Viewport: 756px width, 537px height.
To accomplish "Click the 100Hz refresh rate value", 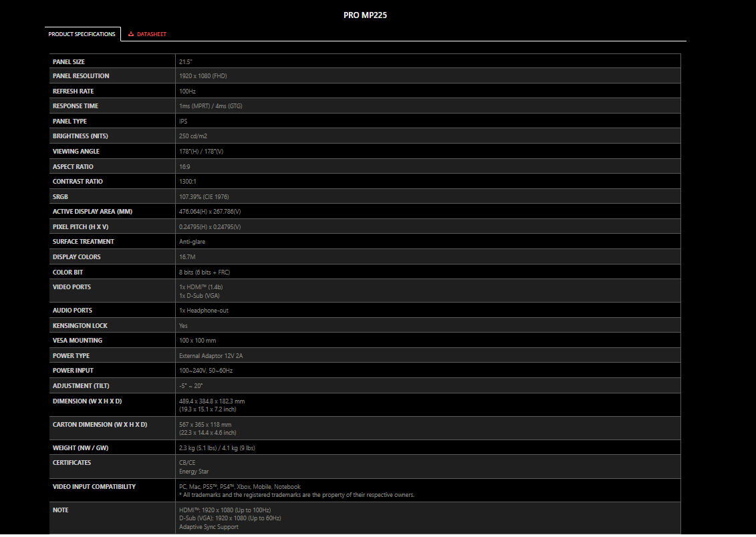I will [188, 92].
